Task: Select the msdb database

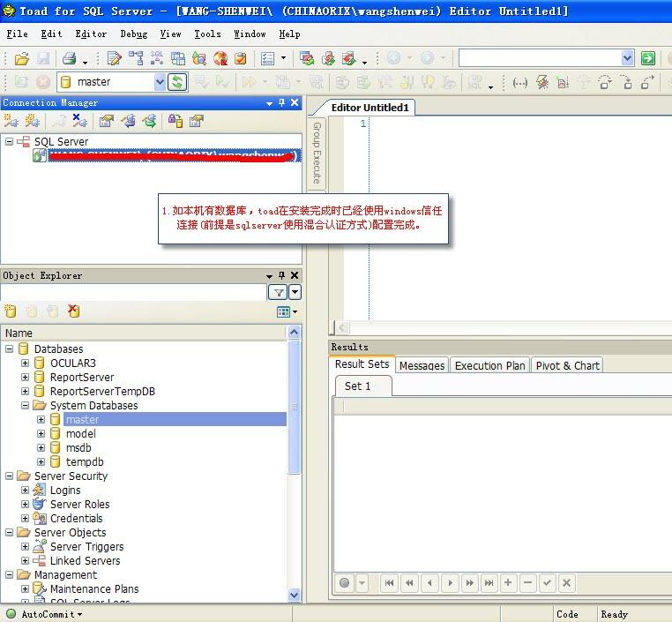Action: [78, 448]
